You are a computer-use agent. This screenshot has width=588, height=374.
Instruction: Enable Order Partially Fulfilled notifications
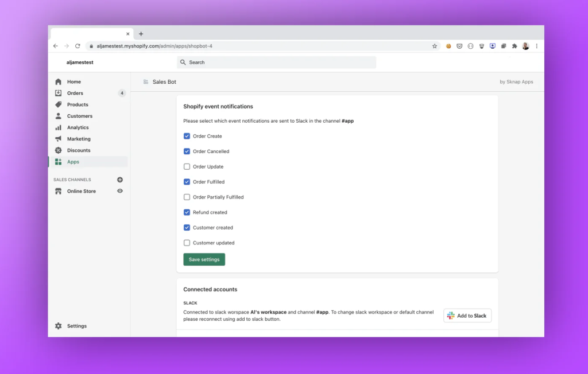tap(187, 197)
